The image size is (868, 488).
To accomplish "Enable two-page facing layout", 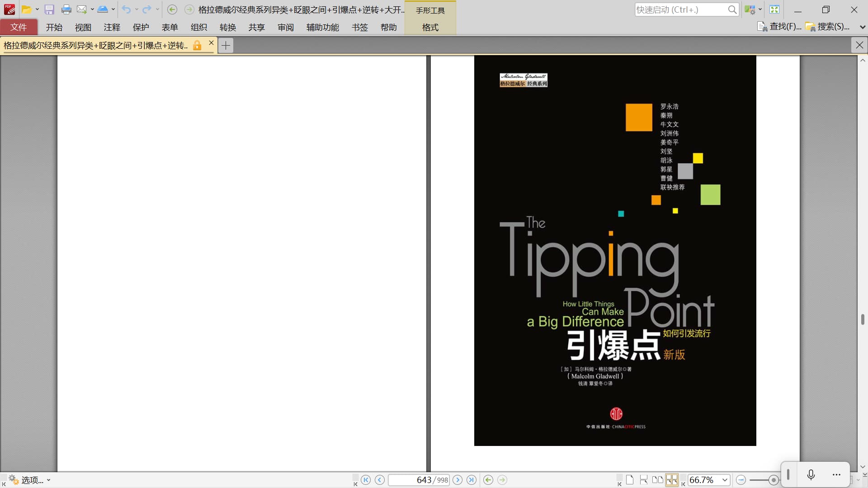I will [658, 480].
